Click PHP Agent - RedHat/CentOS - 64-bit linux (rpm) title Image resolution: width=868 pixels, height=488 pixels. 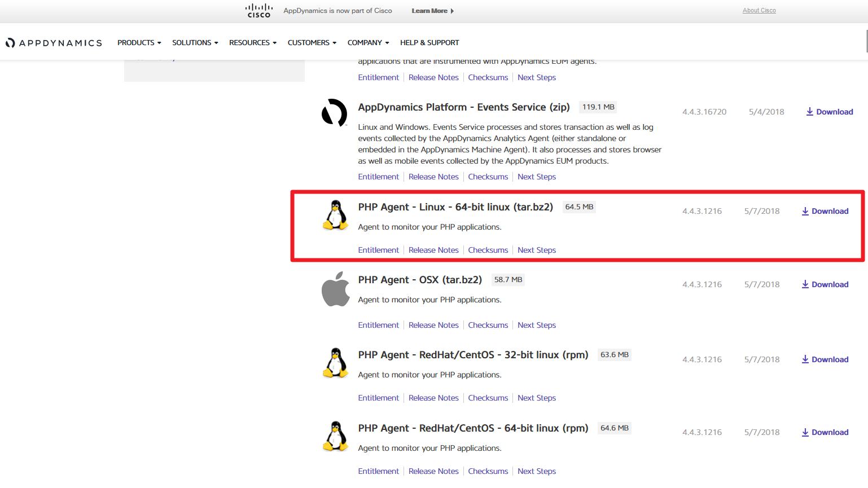click(473, 428)
